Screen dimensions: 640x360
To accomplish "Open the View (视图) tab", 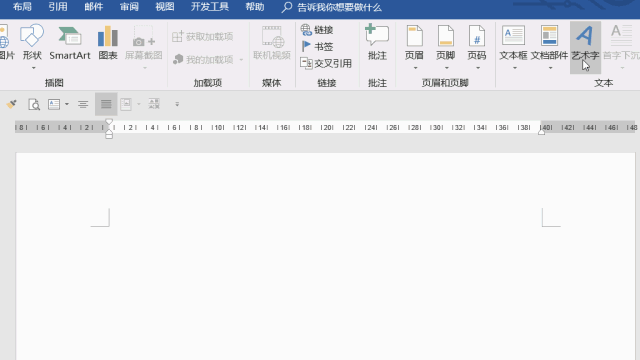I will coord(165,7).
